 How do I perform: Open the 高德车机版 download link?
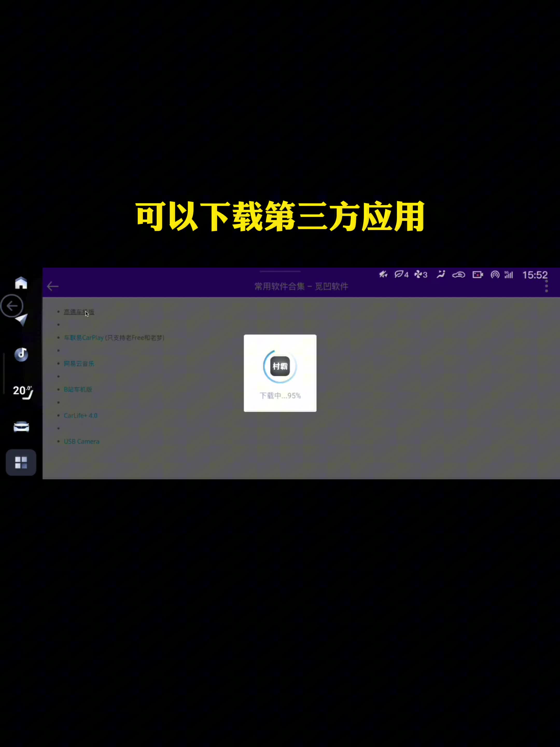click(x=79, y=312)
